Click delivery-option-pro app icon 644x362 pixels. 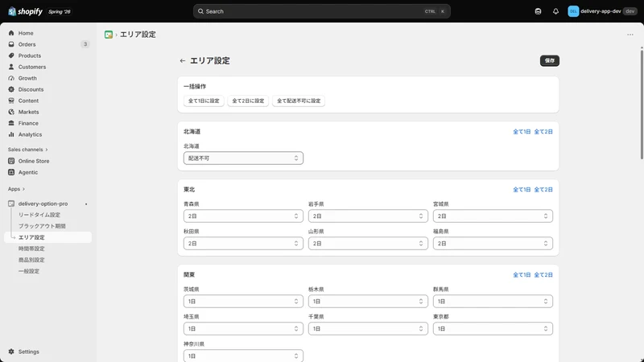click(x=11, y=204)
